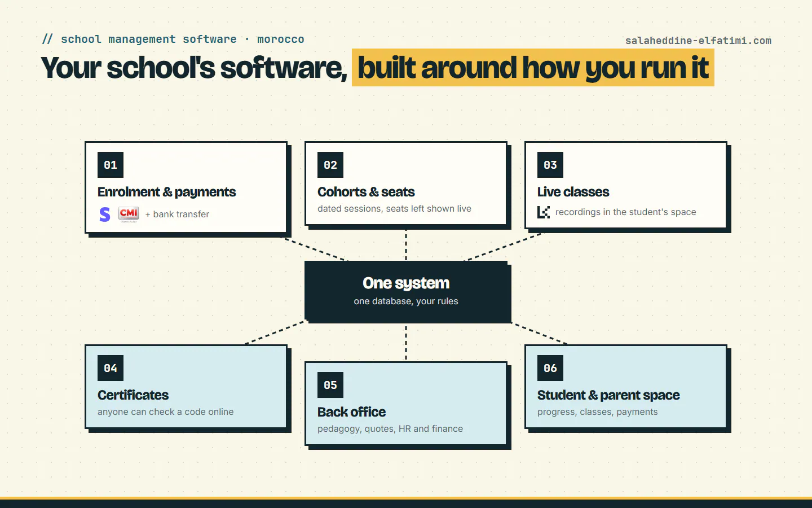Select the 04 number badge
812x508 pixels.
point(111,368)
